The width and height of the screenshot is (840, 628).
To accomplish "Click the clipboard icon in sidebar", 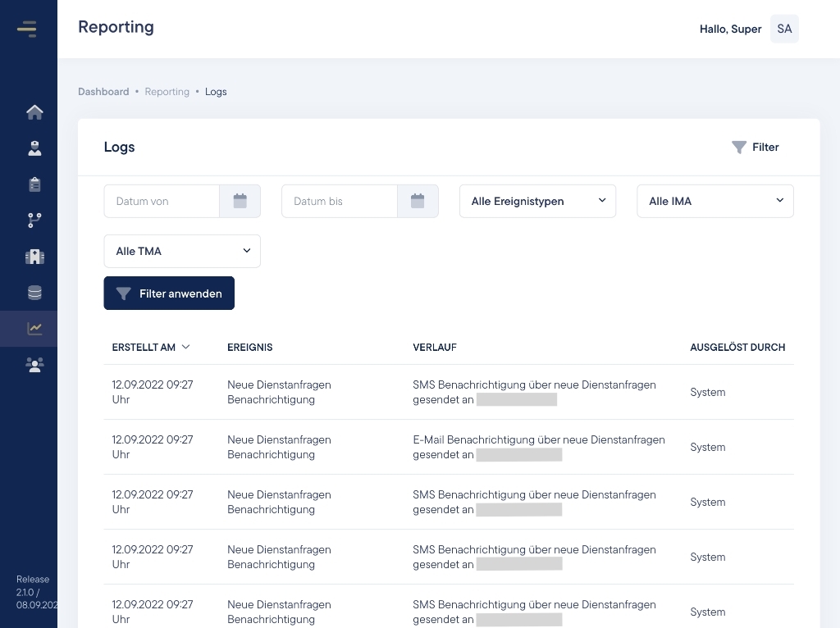I will (x=34, y=184).
